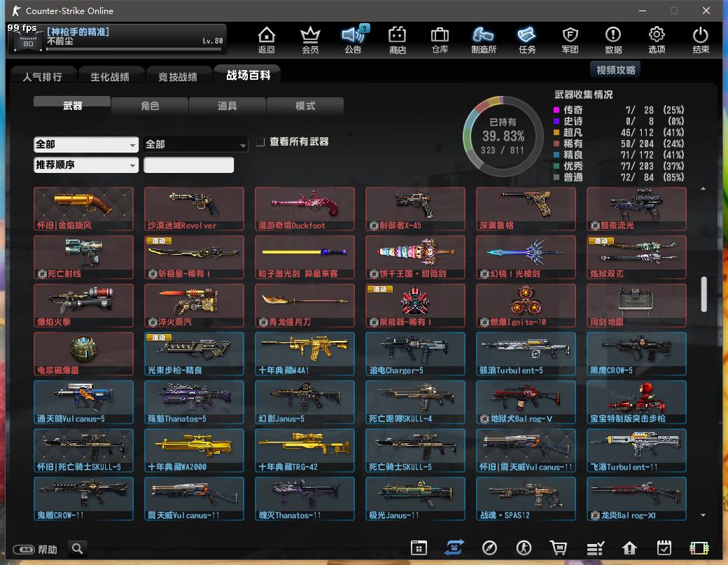The width and height of the screenshot is (728, 565).
Task: Open the 数据 data icon
Action: (x=613, y=39)
